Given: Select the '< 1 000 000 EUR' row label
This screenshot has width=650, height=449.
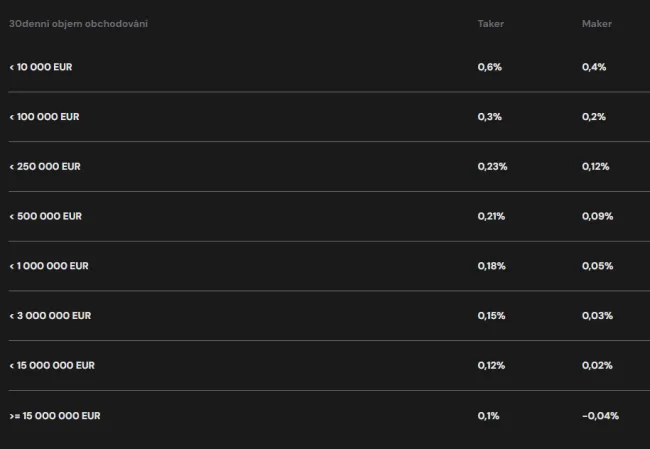Looking at the screenshot, I should click(49, 266).
